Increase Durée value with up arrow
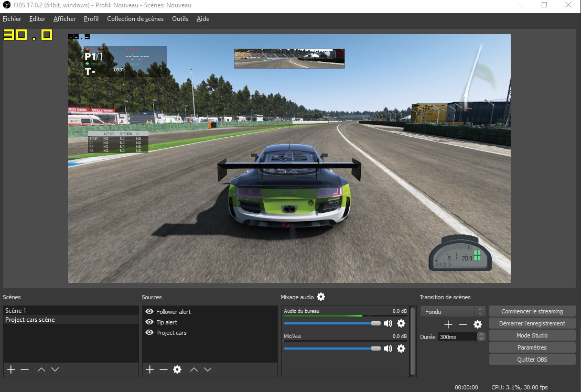This screenshot has width=581, height=392. pyautogui.click(x=481, y=334)
